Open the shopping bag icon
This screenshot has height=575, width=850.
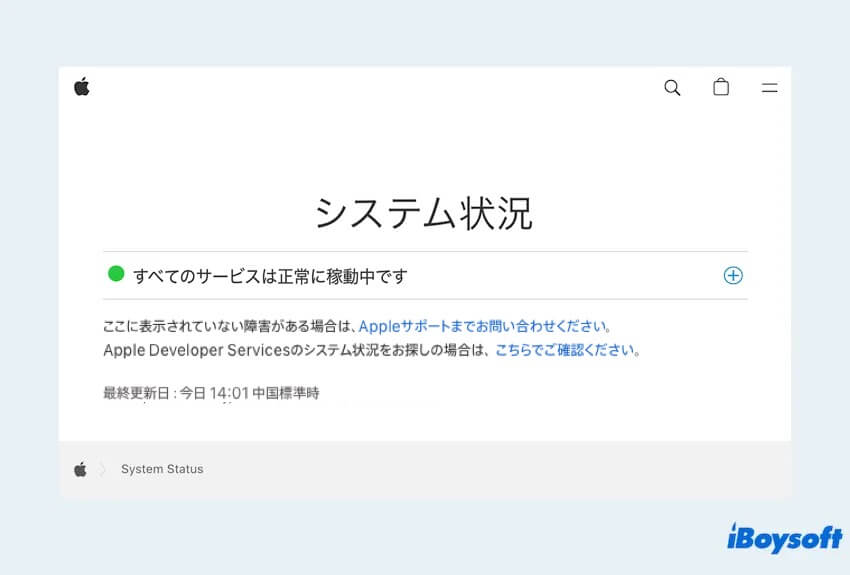721,87
